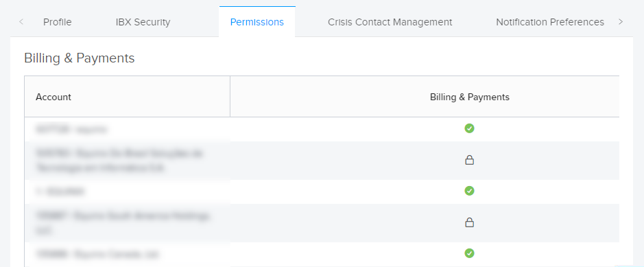Select the blurred account name in the last row
Screen dimensions: 644x267
point(97,255)
